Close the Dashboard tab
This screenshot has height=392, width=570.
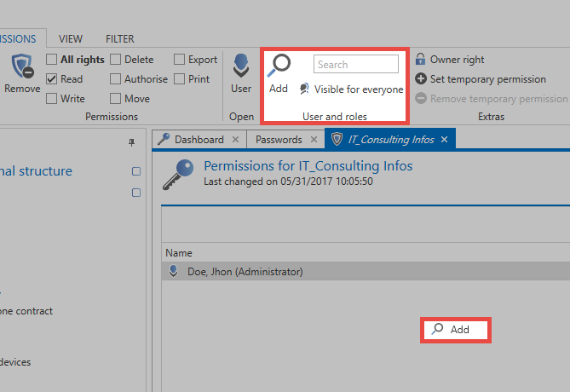coord(235,139)
